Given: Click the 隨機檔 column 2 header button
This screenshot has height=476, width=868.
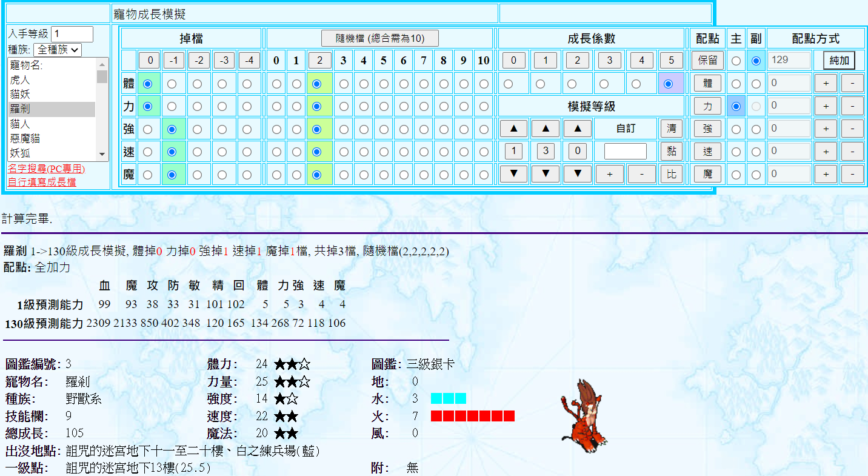Looking at the screenshot, I should tap(318, 61).
